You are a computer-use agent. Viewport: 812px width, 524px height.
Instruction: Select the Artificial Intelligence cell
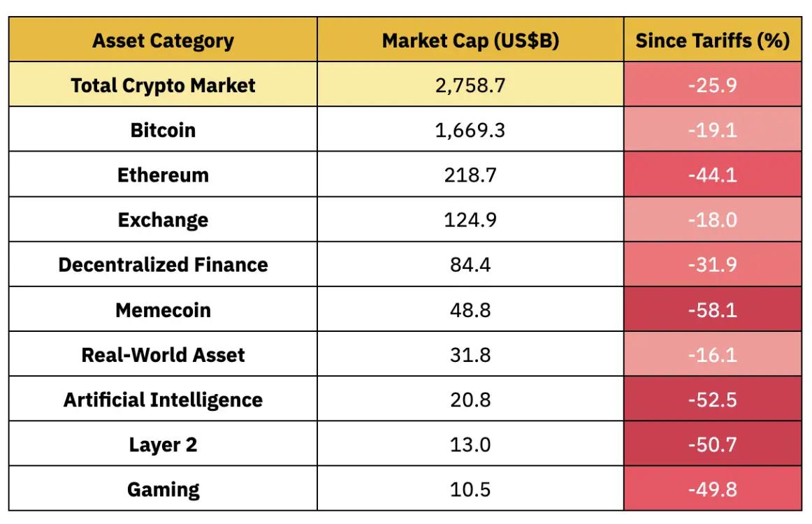163,400
